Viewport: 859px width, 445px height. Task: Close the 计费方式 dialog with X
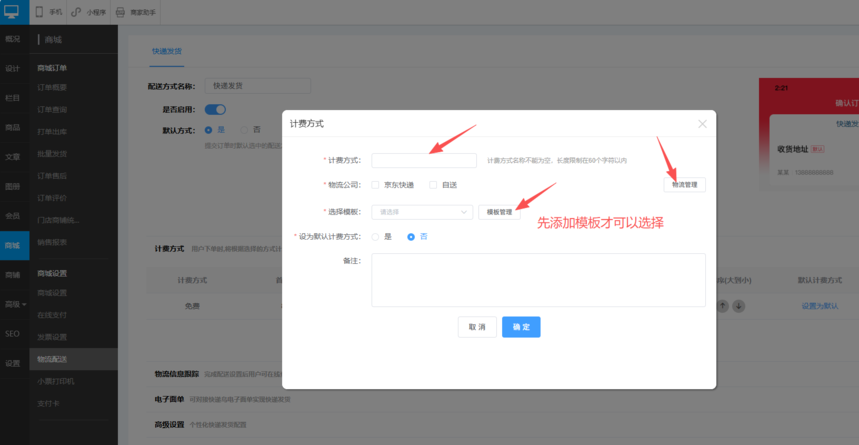[x=702, y=124]
